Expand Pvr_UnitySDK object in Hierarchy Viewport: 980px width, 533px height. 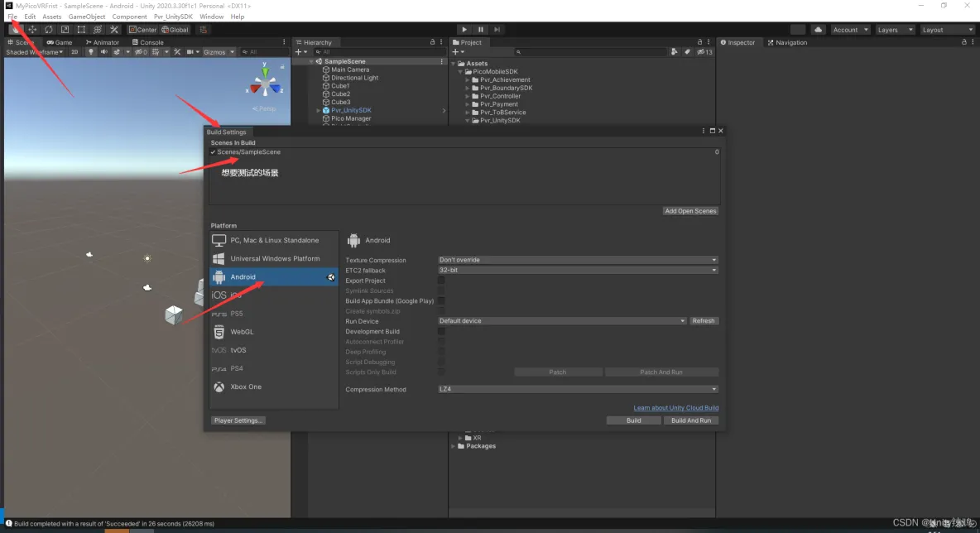point(318,110)
